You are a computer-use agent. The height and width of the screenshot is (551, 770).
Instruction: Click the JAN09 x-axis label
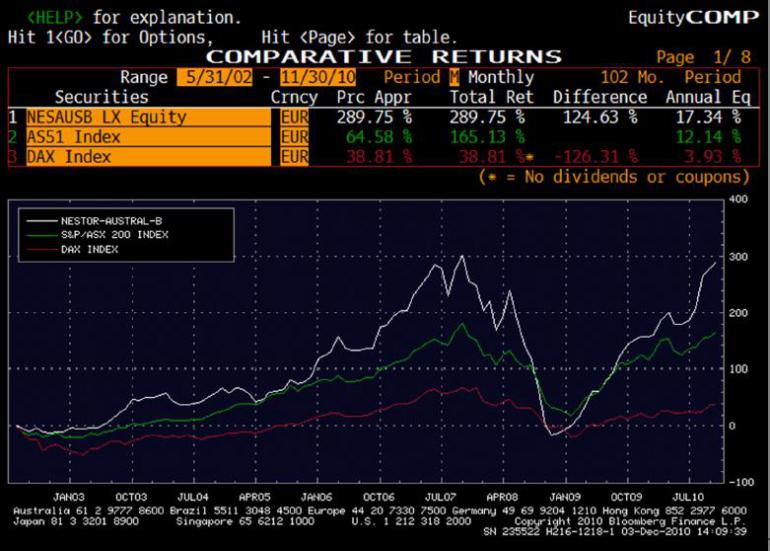[565, 497]
